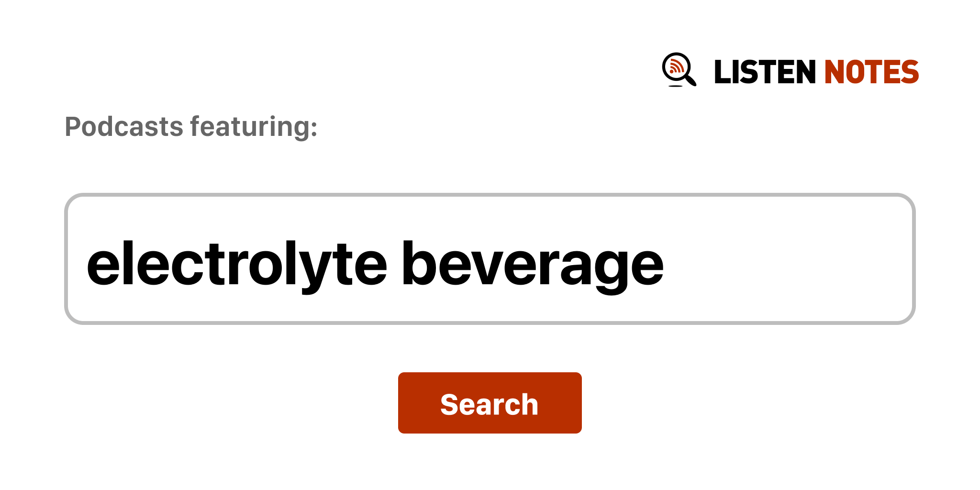Click the word "electrolyte" in the search box
This screenshot has width=980, height=490.
click(x=236, y=265)
